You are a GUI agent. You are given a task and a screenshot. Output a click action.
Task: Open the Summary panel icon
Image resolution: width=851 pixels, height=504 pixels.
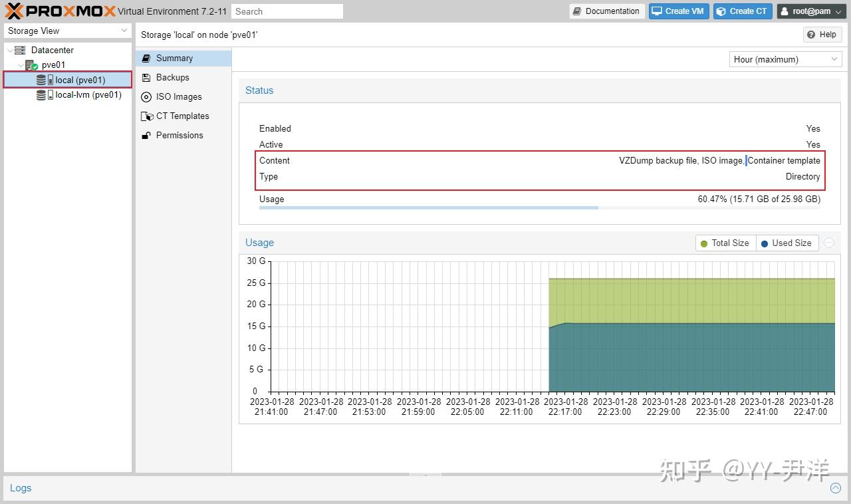tap(146, 58)
